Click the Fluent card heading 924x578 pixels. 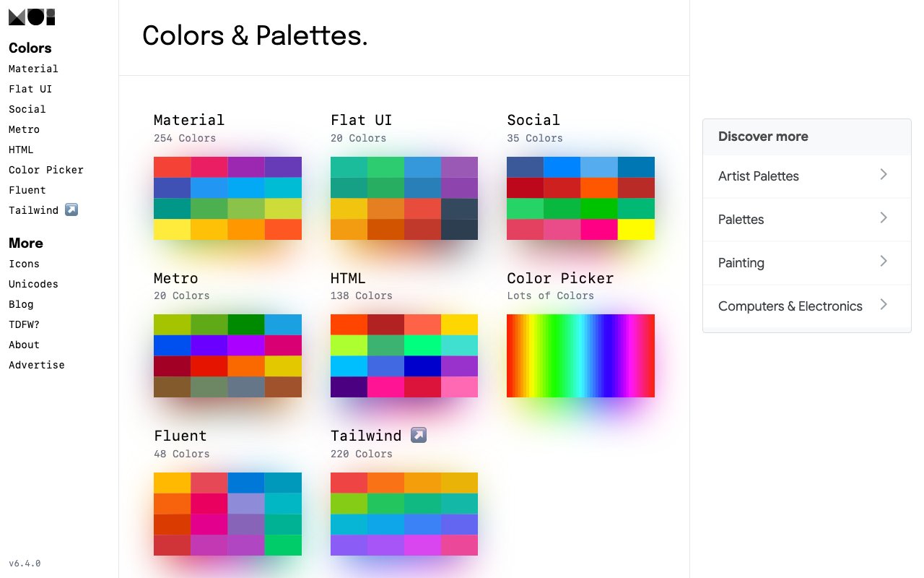pos(180,436)
